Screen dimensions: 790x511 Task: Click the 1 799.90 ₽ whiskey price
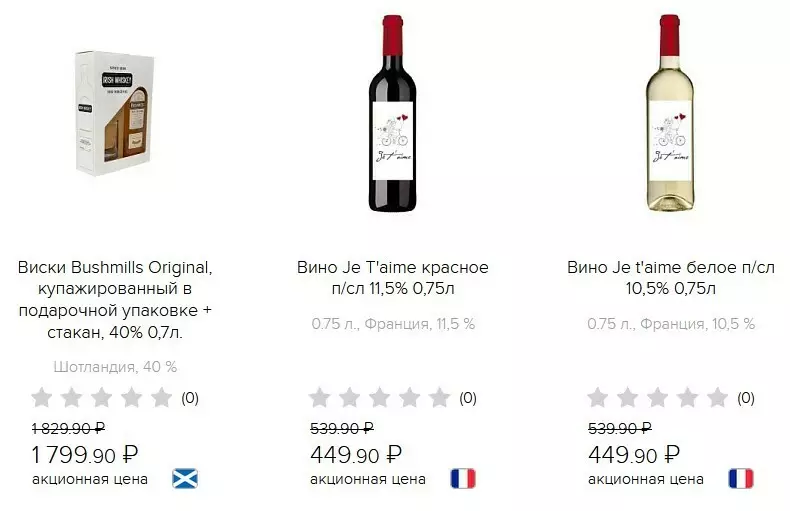[85, 455]
